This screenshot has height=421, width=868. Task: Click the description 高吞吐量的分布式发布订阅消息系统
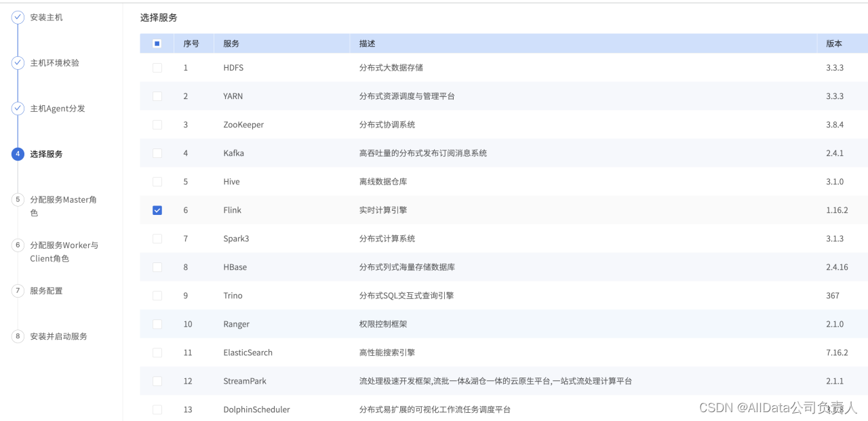pos(423,153)
